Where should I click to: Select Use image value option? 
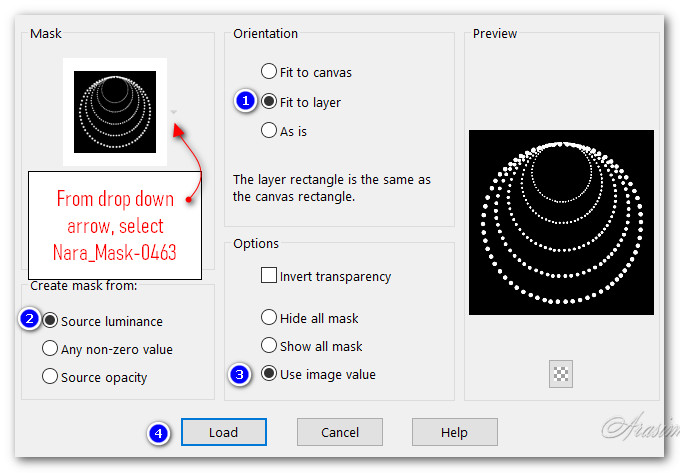[269, 374]
